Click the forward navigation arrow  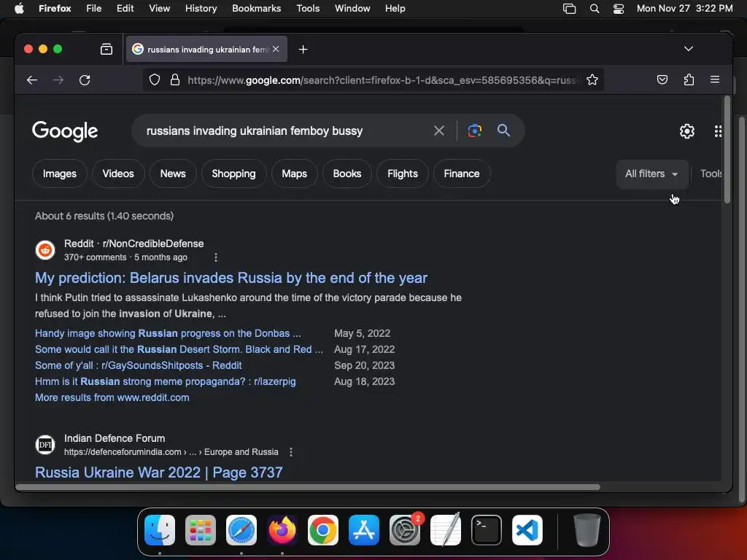click(58, 80)
